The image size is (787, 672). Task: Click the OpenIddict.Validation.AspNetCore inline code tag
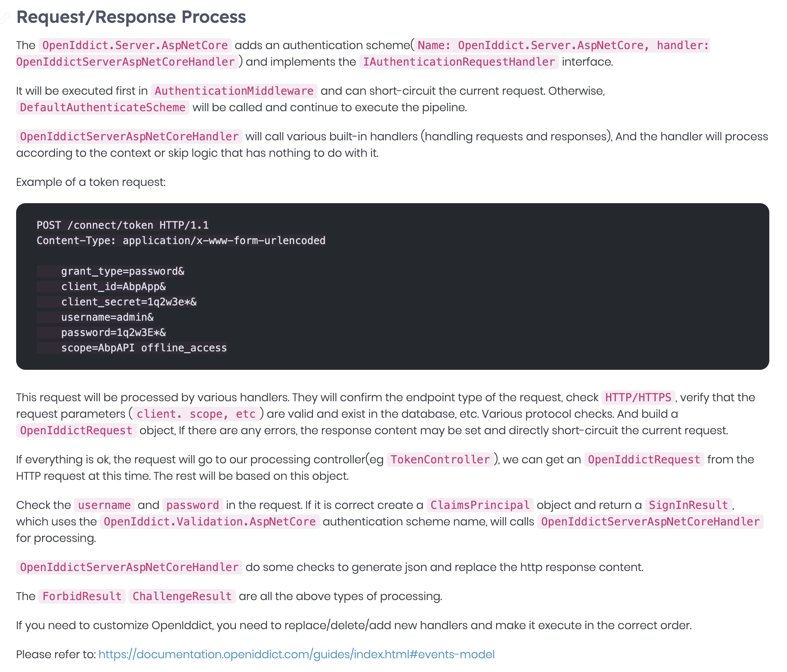pos(210,521)
